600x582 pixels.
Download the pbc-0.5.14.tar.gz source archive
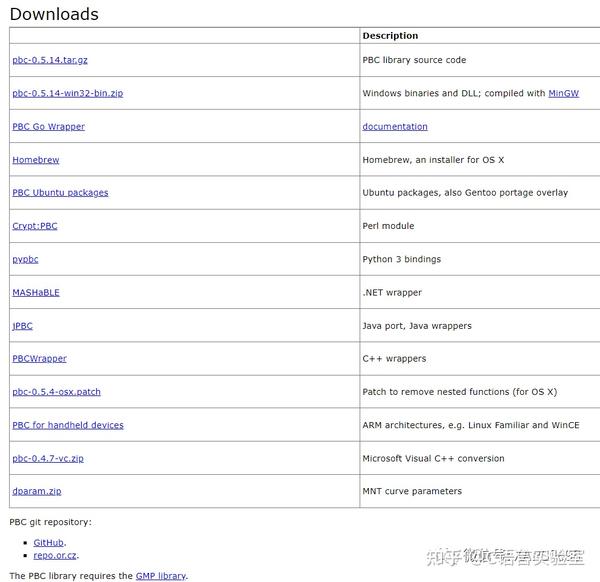coord(50,60)
